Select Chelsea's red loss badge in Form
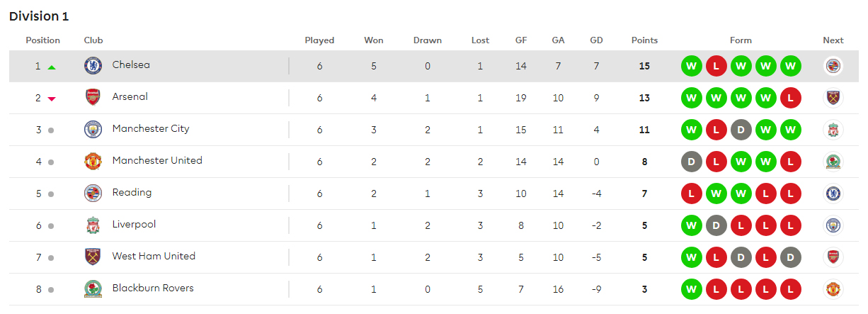Image resolution: width=868 pixels, height=314 pixels. tap(716, 66)
